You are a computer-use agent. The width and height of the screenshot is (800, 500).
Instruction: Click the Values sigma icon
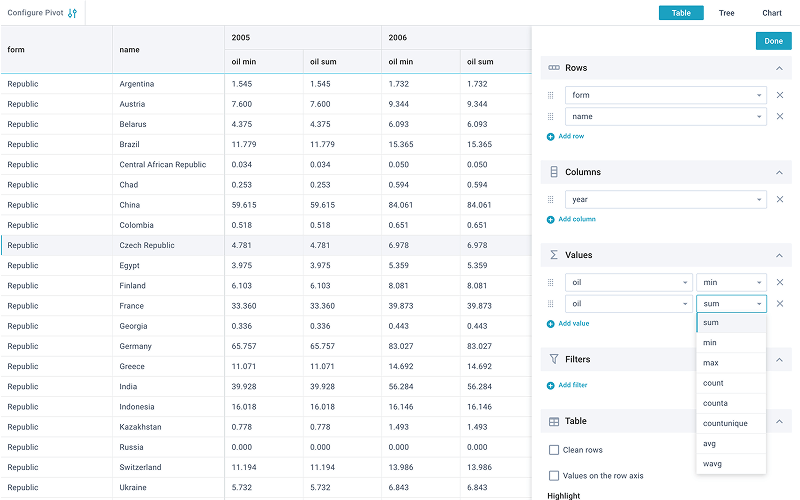point(554,255)
